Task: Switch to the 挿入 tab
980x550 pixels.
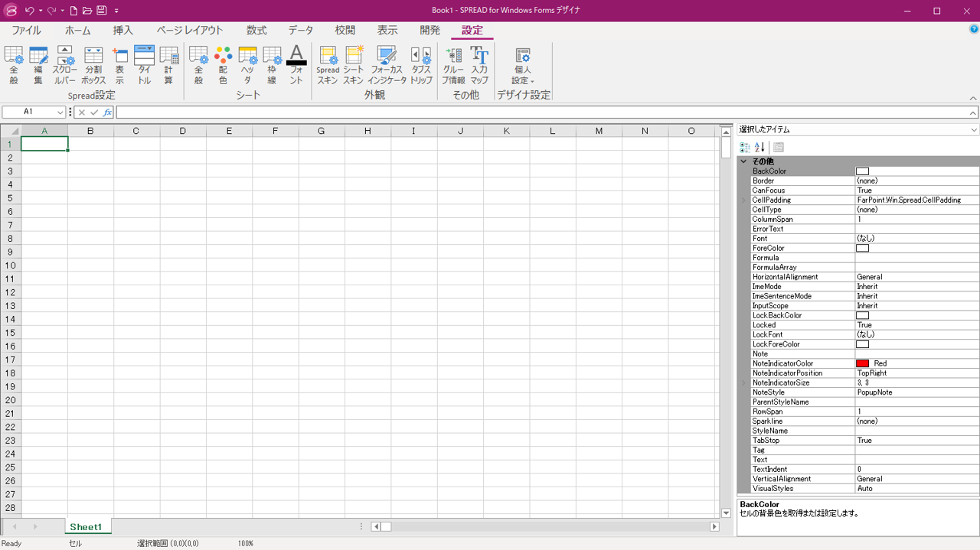Action: coord(122,31)
